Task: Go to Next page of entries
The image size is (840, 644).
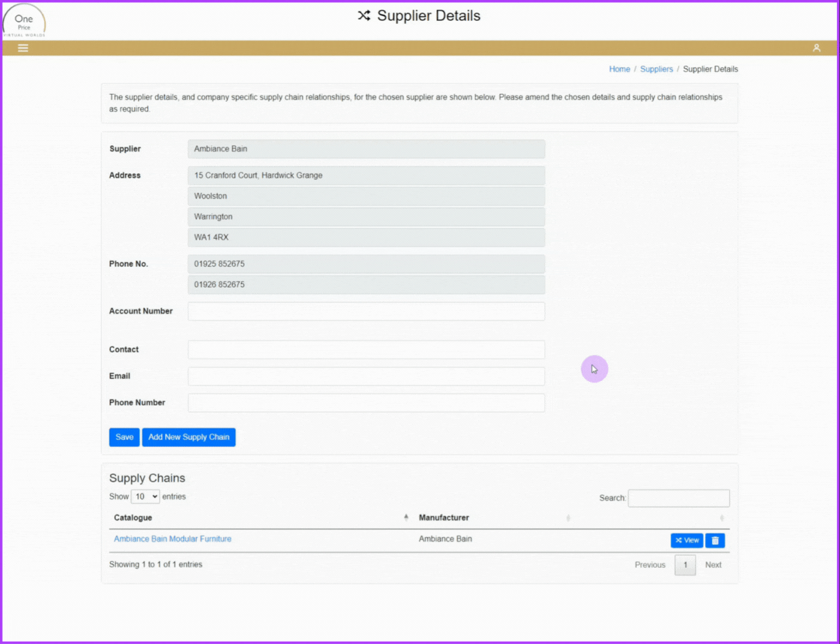Action: point(713,565)
